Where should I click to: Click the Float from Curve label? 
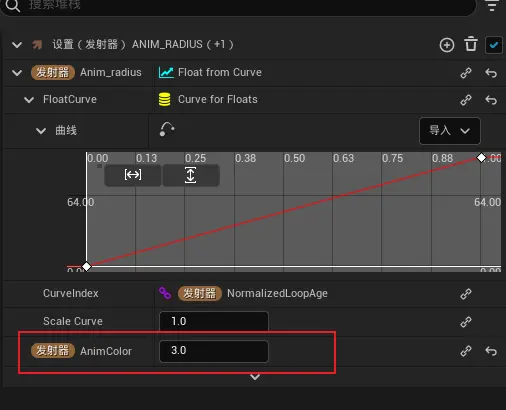pyautogui.click(x=220, y=72)
